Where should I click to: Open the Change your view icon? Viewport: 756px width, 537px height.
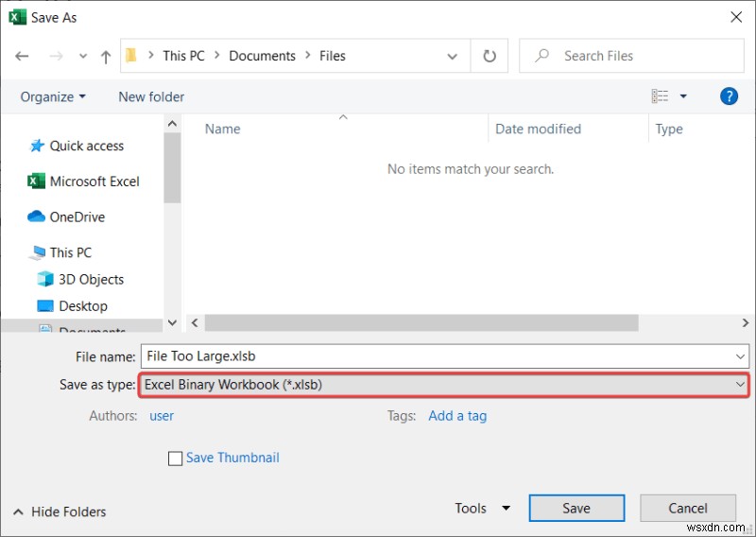(661, 96)
